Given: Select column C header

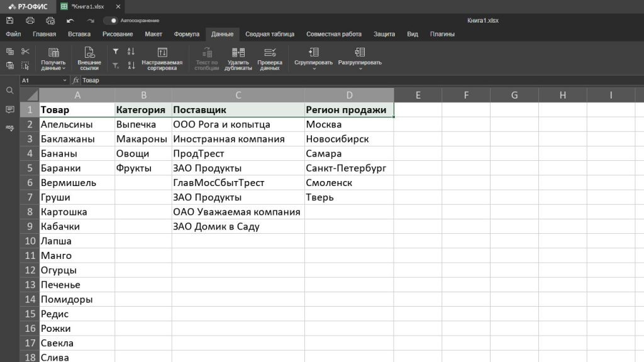Looking at the screenshot, I should coord(238,96).
